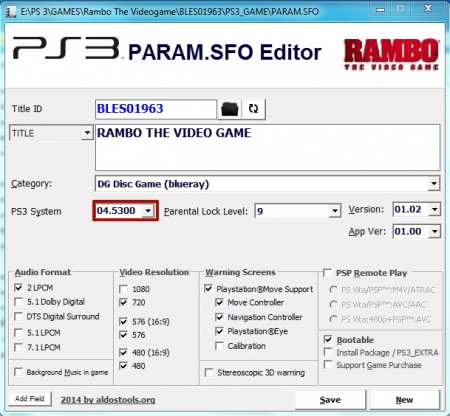
Task: Uncheck Playstation Move Support
Action: (209, 289)
